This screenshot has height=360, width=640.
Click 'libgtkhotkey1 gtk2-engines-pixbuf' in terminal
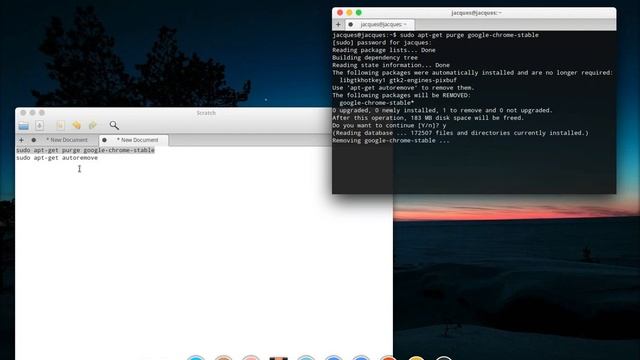point(398,80)
